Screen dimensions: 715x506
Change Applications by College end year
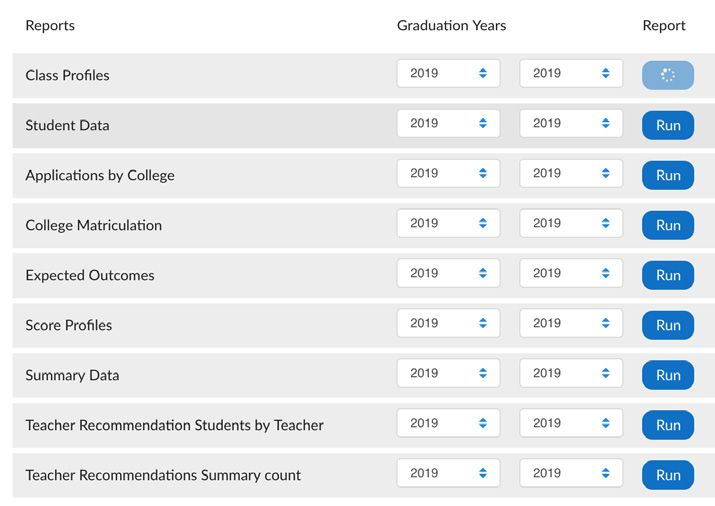click(x=571, y=173)
